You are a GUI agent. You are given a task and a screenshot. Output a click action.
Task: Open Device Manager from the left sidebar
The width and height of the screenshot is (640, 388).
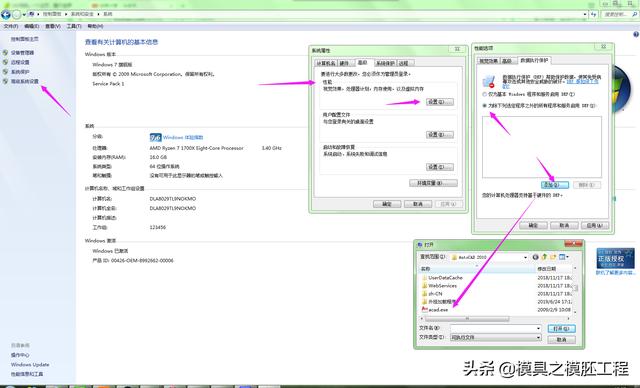coord(22,53)
